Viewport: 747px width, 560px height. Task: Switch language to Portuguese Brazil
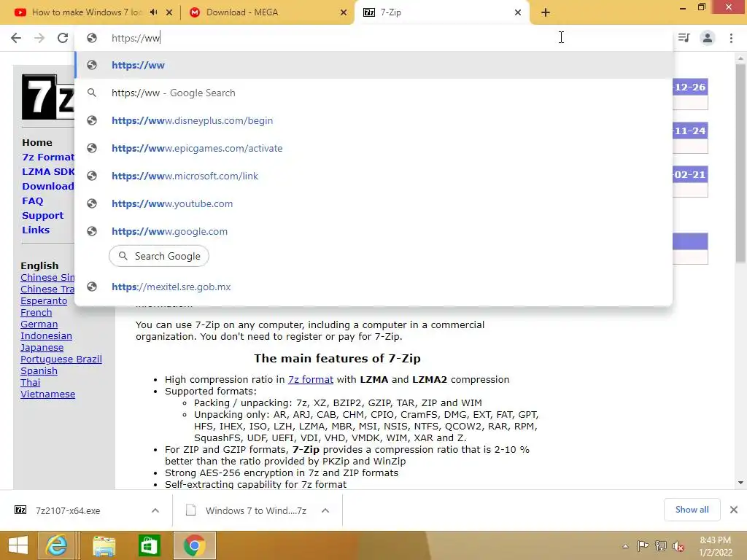coord(61,359)
